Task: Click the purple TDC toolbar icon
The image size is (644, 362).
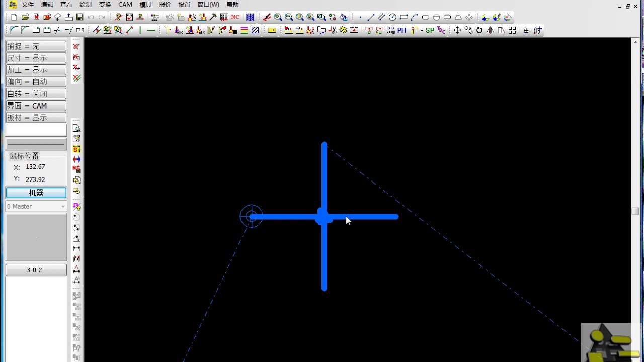Action: click(441, 30)
